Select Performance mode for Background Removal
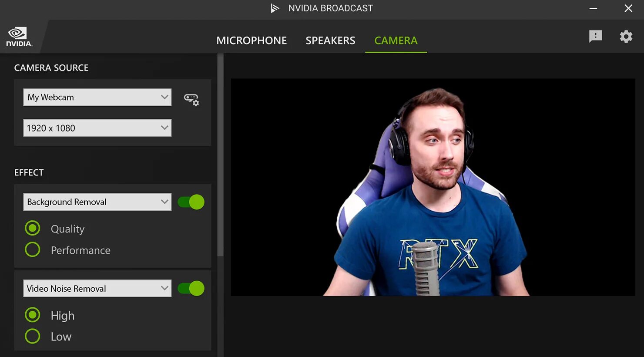 tap(33, 249)
